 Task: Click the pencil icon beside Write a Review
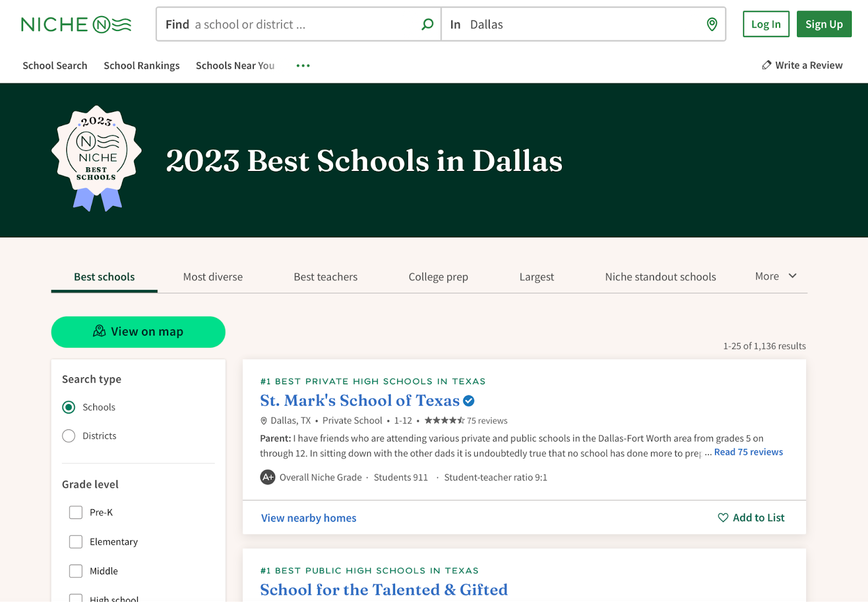767,65
